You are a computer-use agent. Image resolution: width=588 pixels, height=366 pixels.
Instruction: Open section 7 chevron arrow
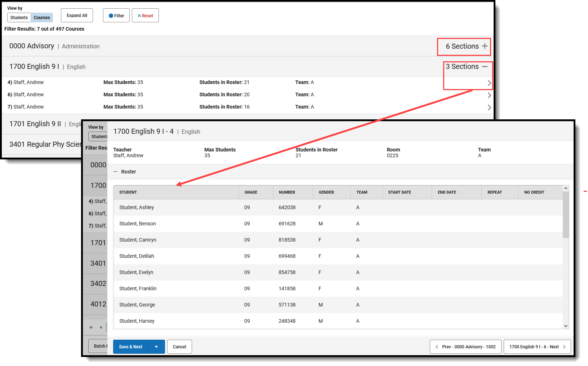pos(489,107)
